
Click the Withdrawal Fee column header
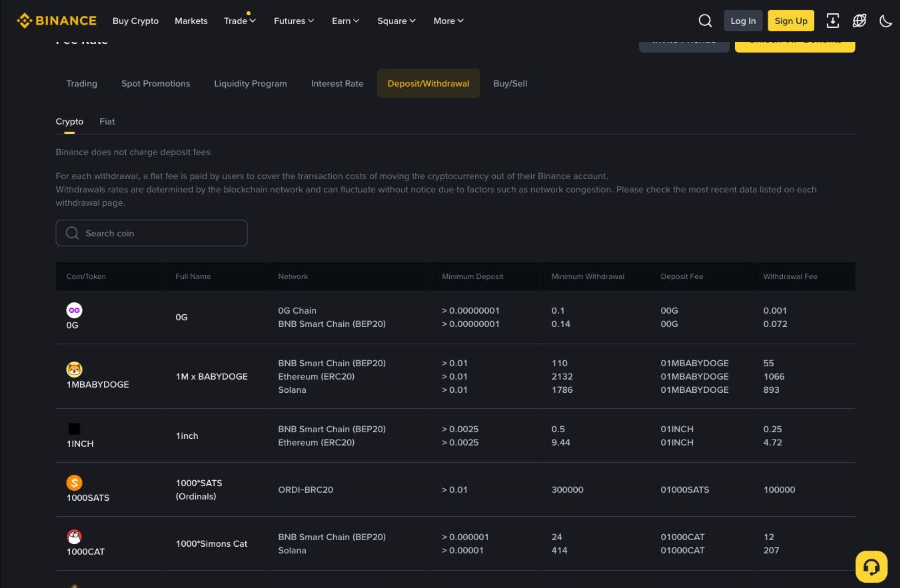pos(790,276)
